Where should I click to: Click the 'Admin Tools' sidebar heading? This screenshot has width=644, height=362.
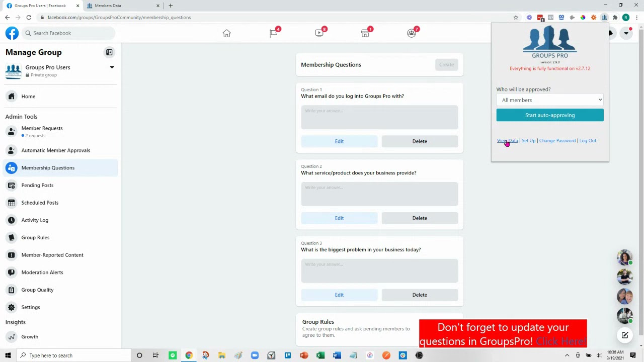pyautogui.click(x=21, y=117)
